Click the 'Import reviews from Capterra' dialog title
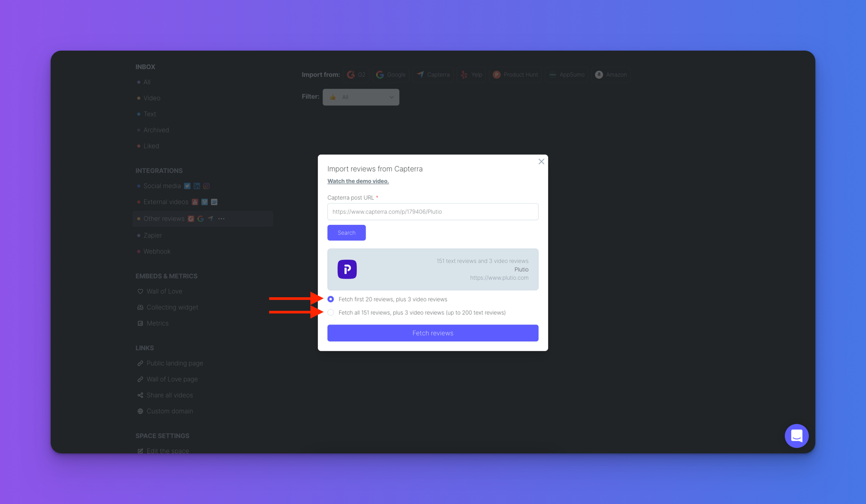This screenshot has width=866, height=504. (375, 169)
